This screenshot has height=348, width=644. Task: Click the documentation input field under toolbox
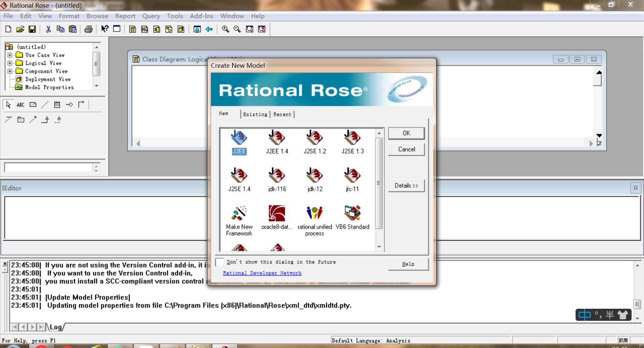pos(48,167)
